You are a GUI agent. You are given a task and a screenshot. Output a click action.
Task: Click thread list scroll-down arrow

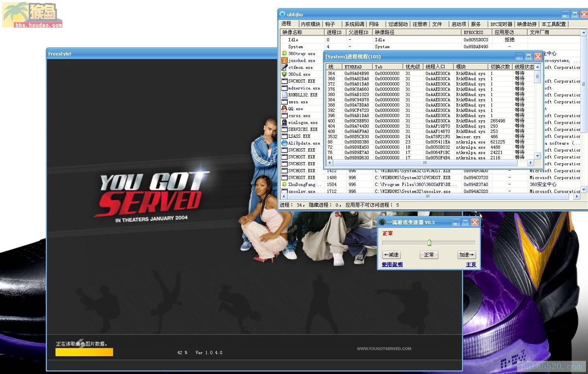click(537, 156)
